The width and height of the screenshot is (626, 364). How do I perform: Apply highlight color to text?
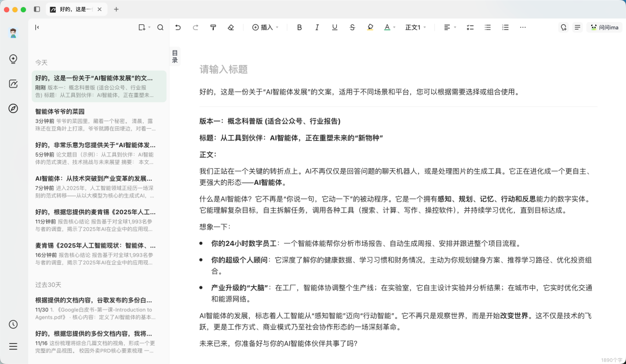click(370, 27)
